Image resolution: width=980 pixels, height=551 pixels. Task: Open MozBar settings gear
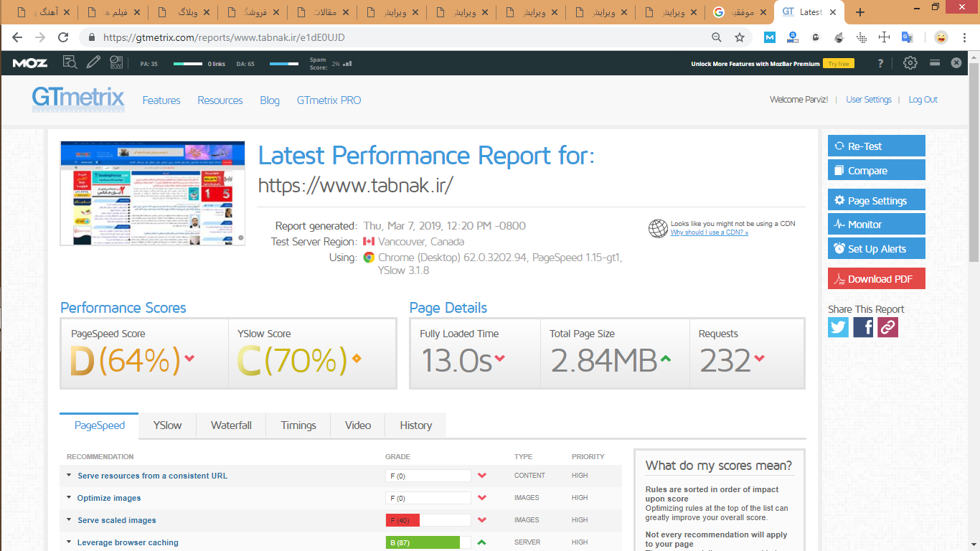910,63
